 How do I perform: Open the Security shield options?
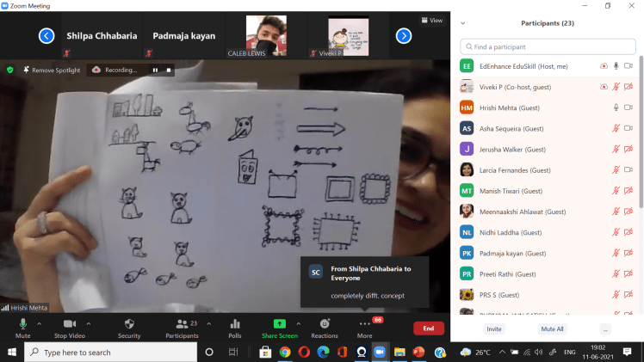[x=128, y=327]
